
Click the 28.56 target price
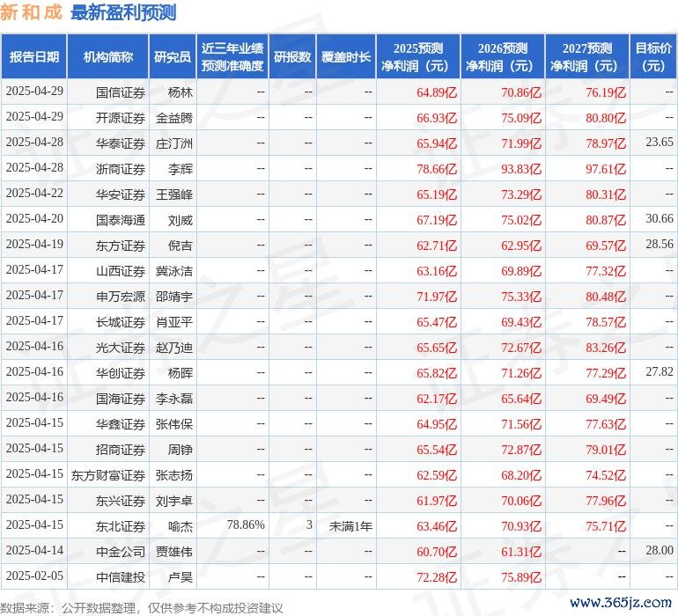coord(660,244)
